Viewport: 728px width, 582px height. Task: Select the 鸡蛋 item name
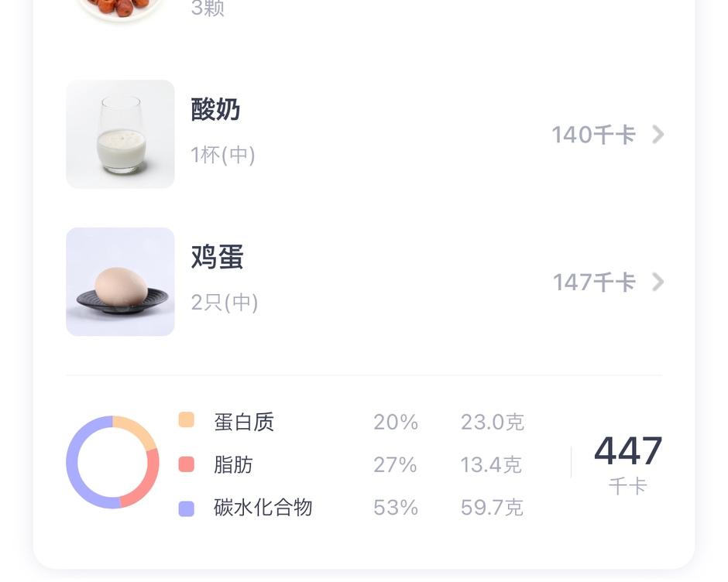[217, 258]
